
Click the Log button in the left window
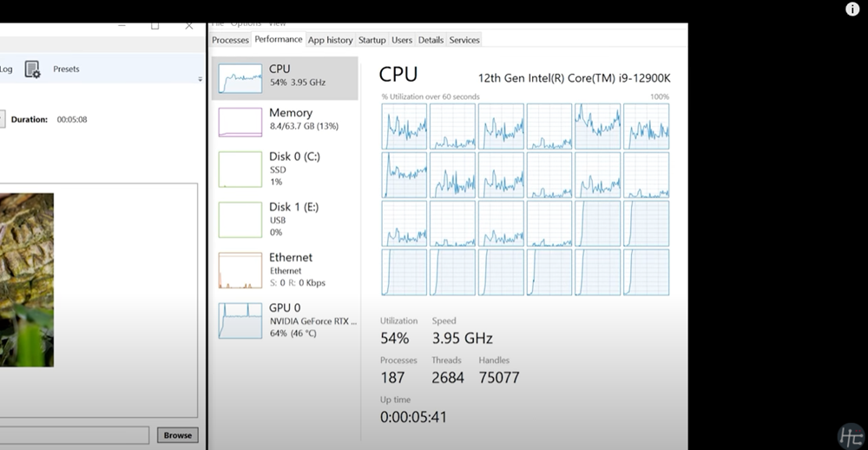coord(6,69)
